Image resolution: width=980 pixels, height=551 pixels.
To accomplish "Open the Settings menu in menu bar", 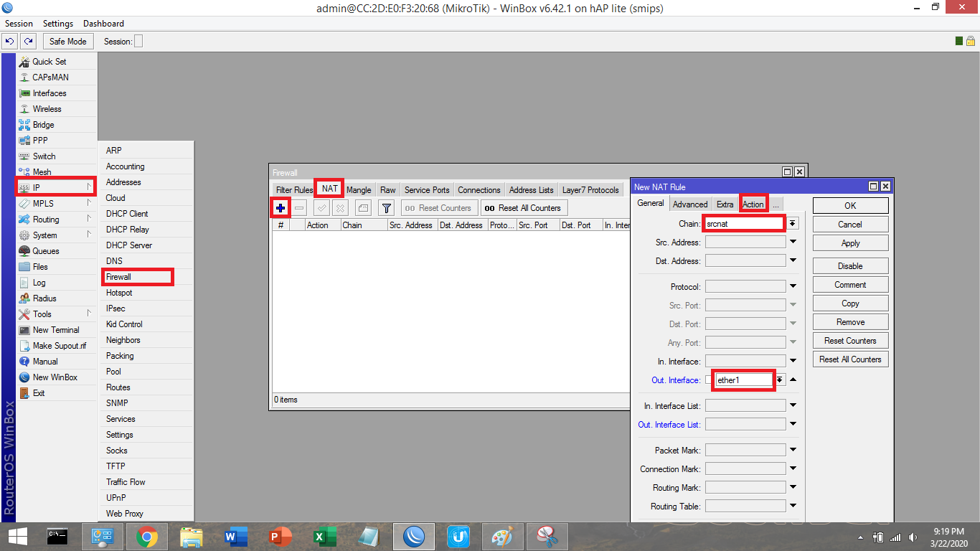I will click(x=58, y=24).
